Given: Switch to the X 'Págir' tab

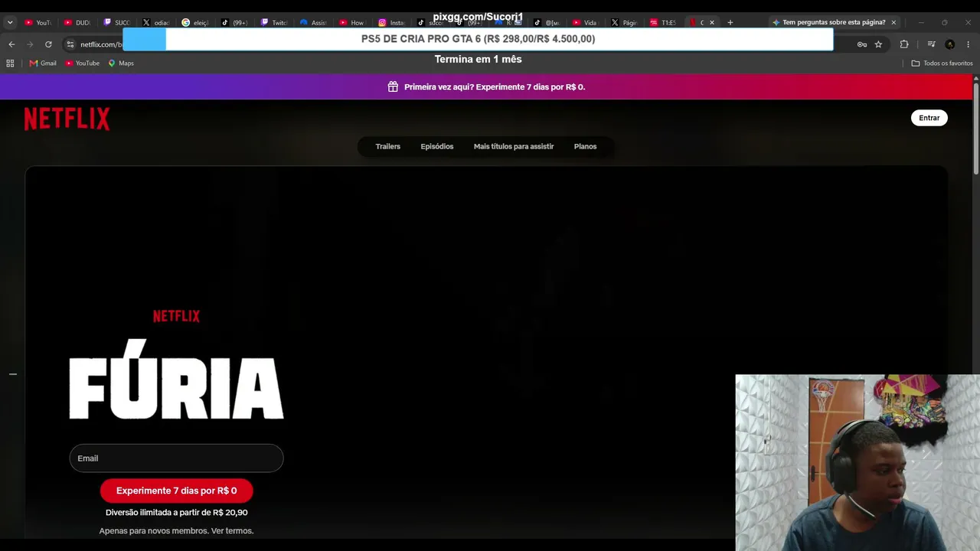Looking at the screenshot, I should click(x=624, y=22).
